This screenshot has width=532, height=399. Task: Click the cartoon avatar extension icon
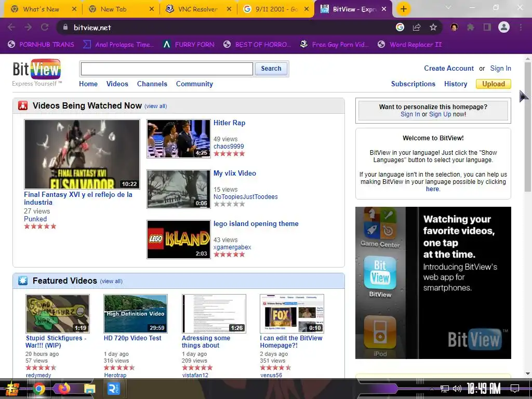tap(454, 27)
